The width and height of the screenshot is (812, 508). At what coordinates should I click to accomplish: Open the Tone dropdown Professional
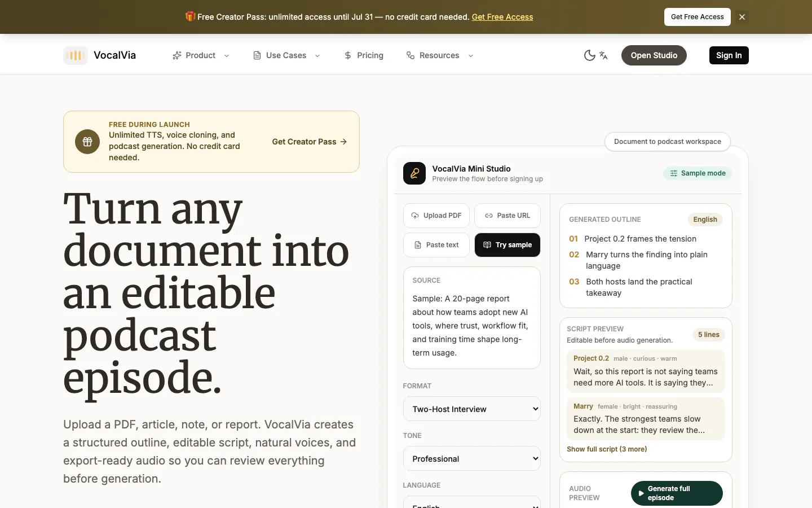pos(472,458)
